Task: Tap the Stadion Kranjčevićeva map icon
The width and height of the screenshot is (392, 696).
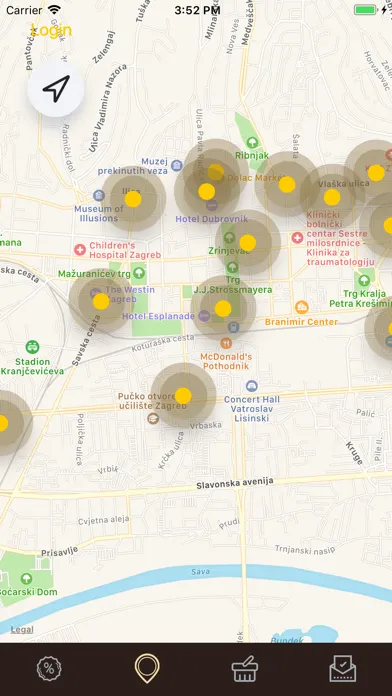Action: point(32,347)
